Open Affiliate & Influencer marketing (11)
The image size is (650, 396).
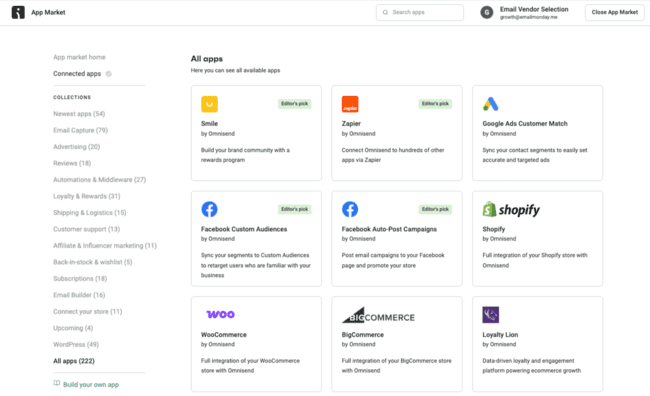tap(105, 245)
